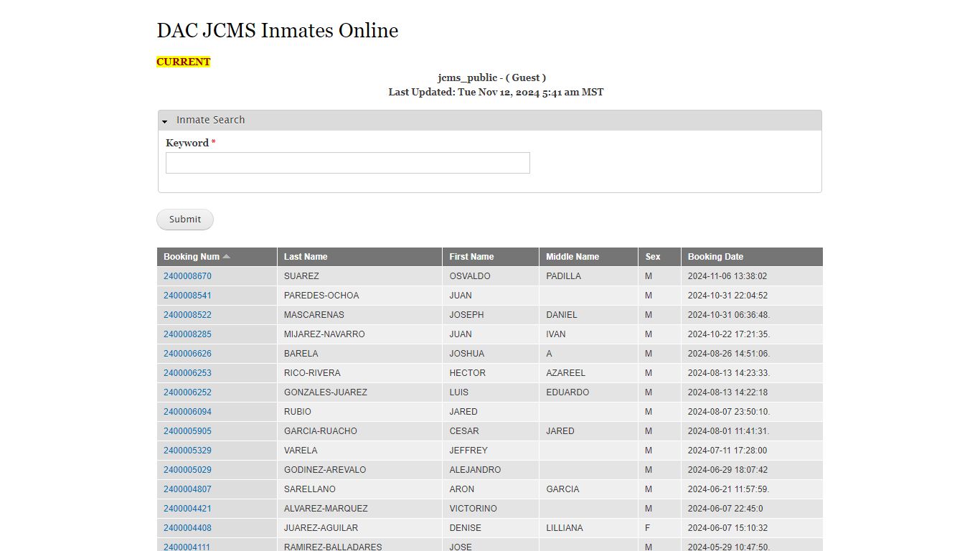Open booking number 2400004408
The width and height of the screenshot is (980, 551).
point(187,528)
